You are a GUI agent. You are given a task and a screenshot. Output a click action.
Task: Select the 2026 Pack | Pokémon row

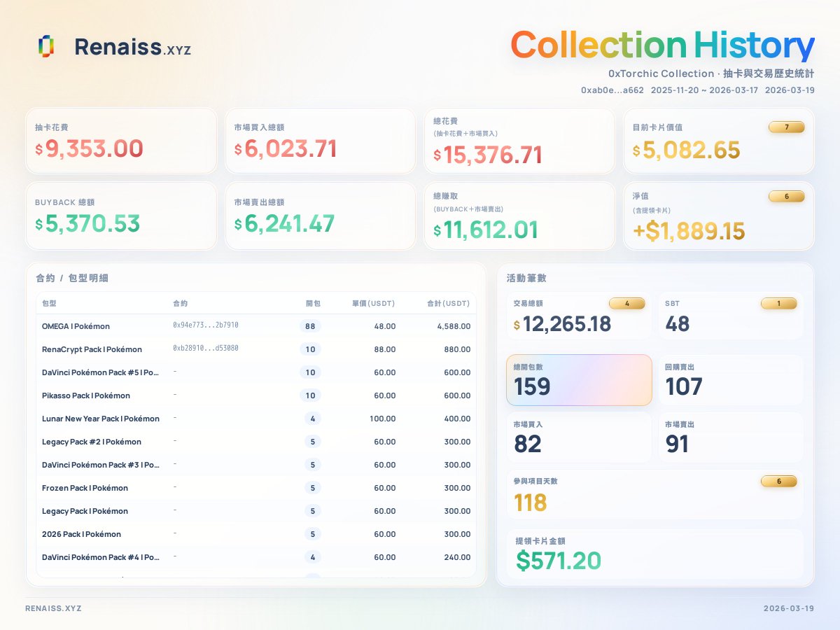256,534
